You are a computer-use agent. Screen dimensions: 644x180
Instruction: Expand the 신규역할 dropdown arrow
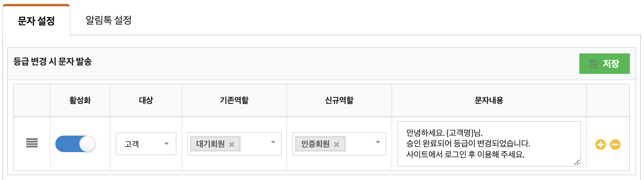pyautogui.click(x=378, y=142)
